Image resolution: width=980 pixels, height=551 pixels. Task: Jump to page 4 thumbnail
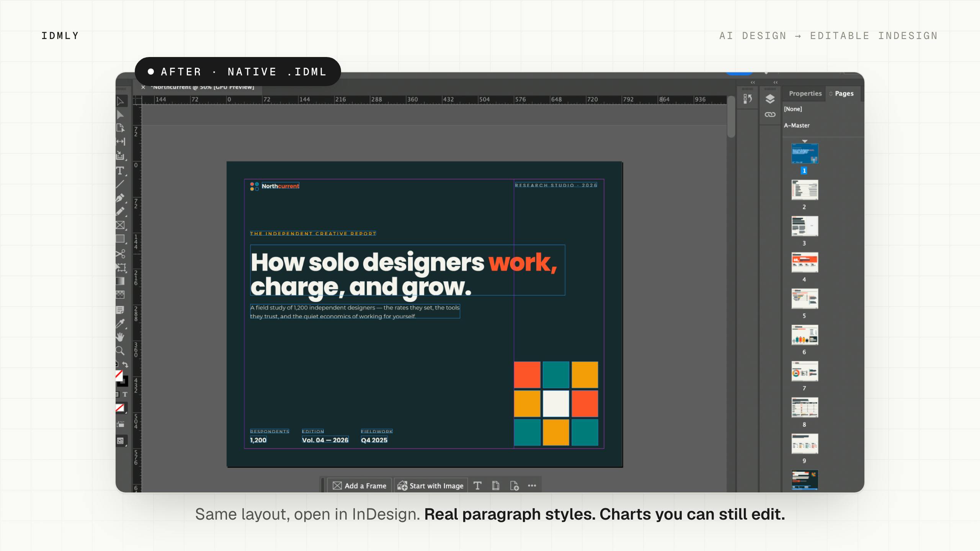[x=805, y=262]
